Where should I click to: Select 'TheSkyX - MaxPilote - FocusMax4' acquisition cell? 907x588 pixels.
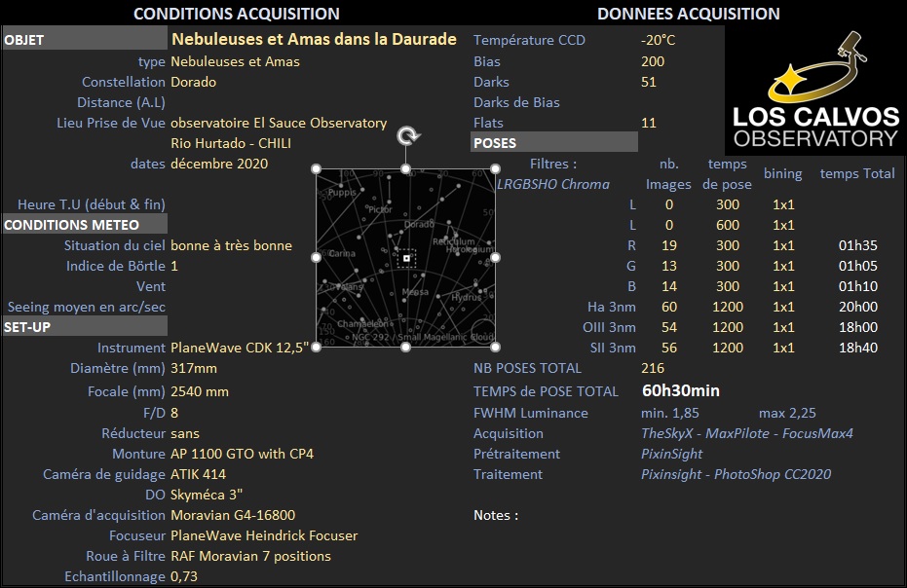747,433
